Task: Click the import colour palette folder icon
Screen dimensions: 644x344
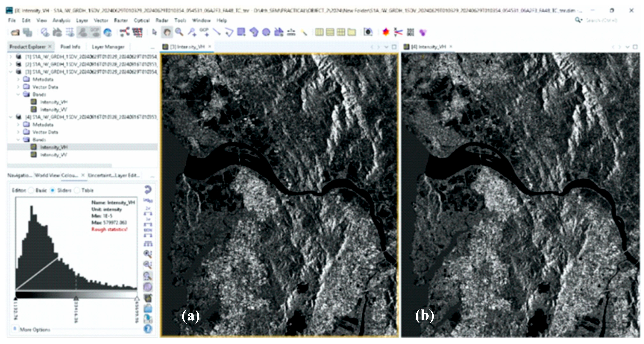Action: [x=148, y=309]
